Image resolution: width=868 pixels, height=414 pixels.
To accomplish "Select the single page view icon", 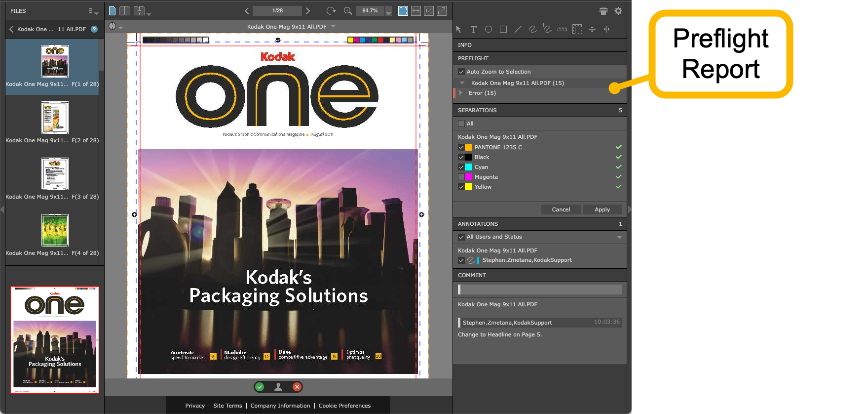I will click(x=112, y=10).
